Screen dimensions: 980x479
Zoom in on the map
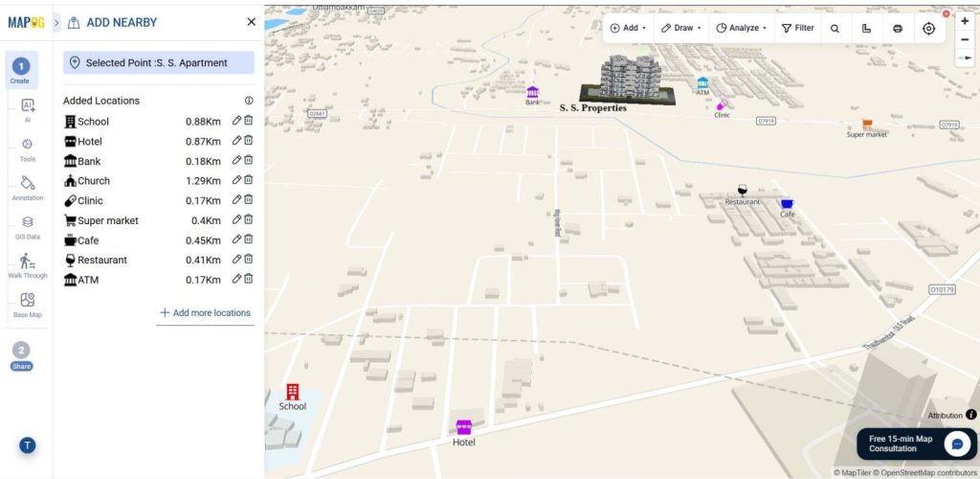pyautogui.click(x=965, y=21)
